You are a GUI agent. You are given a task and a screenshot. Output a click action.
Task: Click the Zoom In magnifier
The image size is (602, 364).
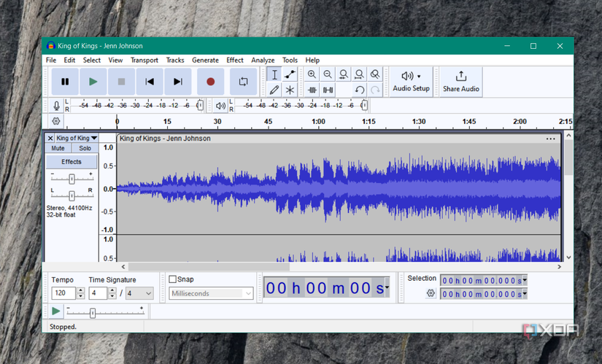click(x=312, y=74)
